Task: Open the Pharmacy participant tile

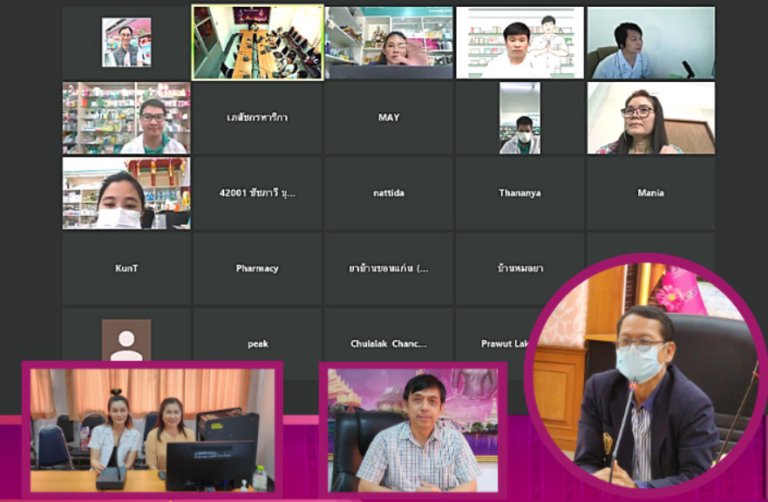Action: pyautogui.click(x=257, y=268)
